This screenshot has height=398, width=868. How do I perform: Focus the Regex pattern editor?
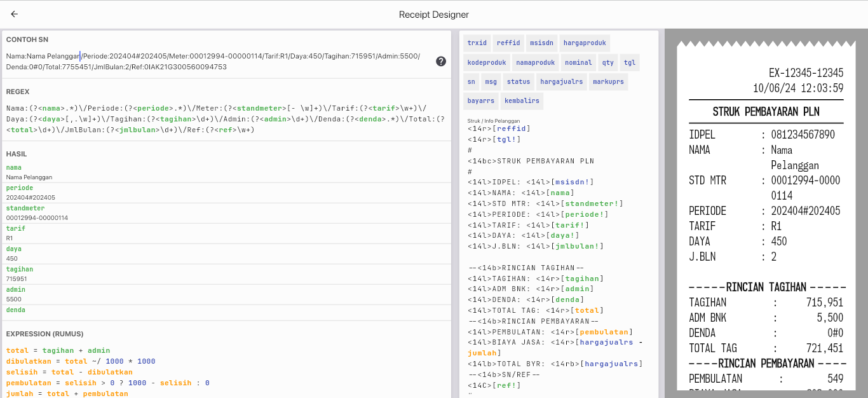[226, 119]
